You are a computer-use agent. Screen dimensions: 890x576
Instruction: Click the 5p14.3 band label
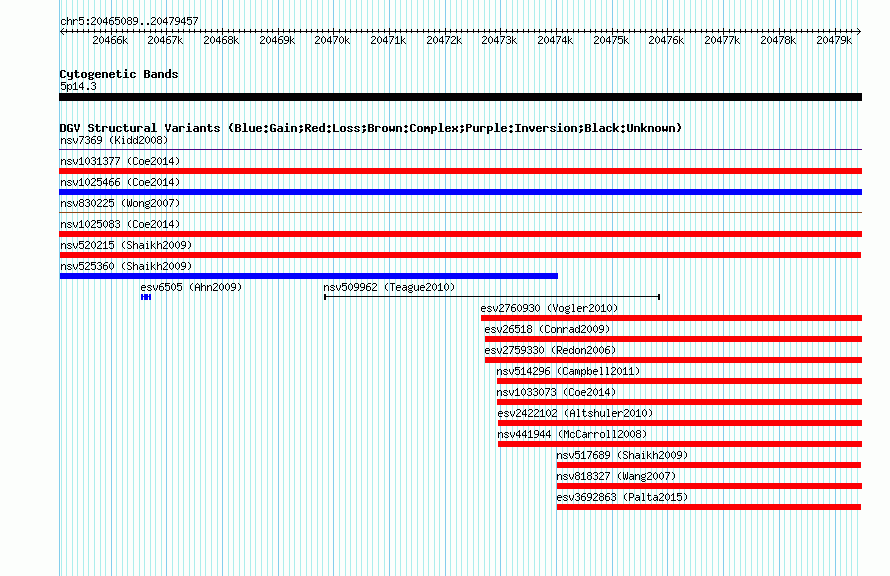pyautogui.click(x=78, y=86)
